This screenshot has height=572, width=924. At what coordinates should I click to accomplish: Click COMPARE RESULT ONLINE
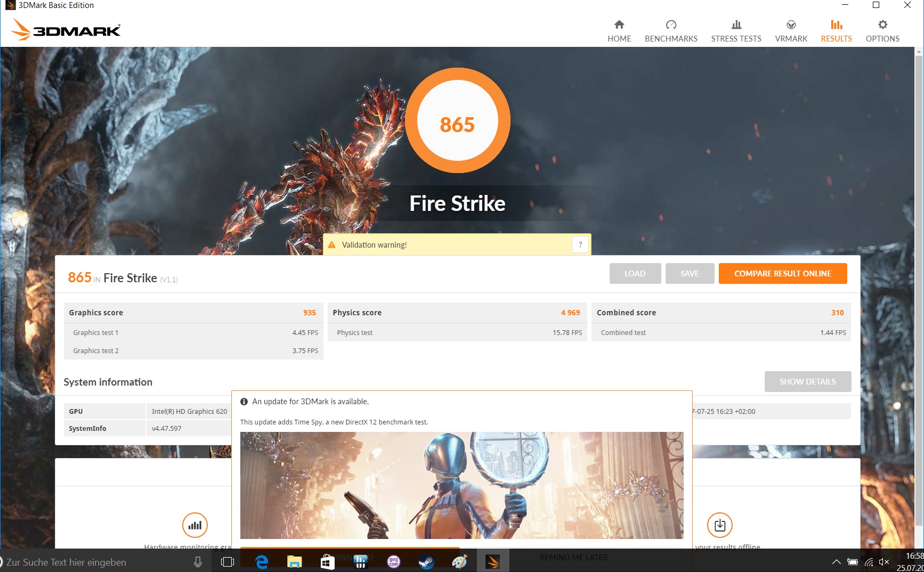783,273
